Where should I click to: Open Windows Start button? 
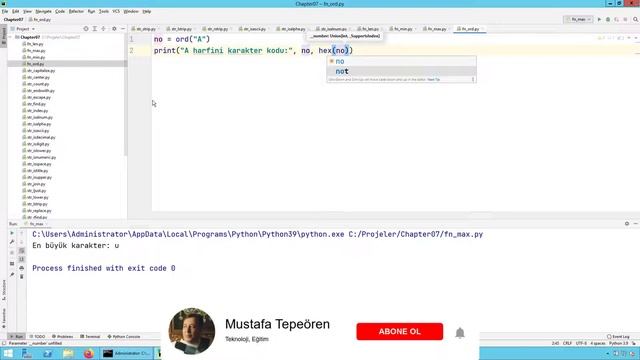pos(8,353)
